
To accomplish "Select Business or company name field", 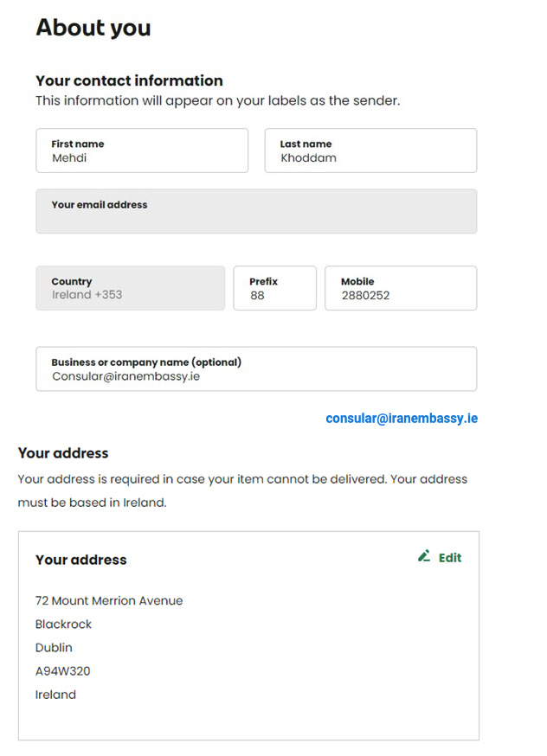I will [256, 368].
